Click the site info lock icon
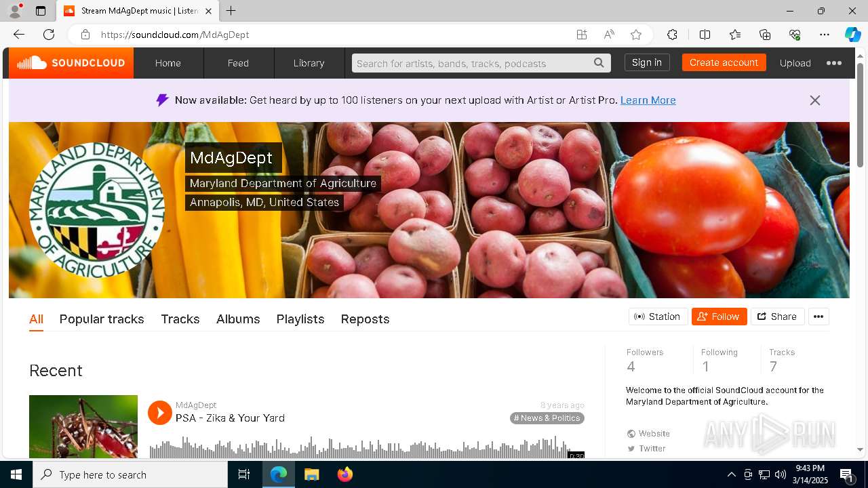The width and height of the screenshot is (868, 488). (x=85, y=35)
